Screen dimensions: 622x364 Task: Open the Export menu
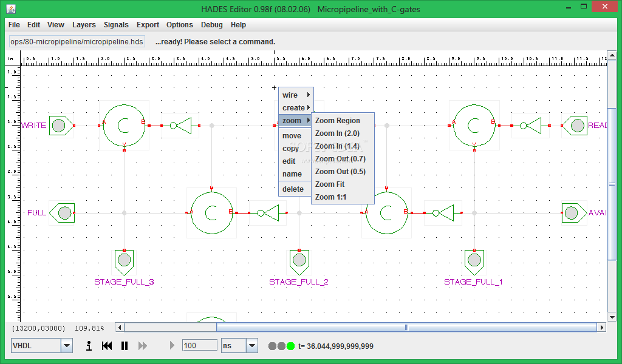[148, 24]
